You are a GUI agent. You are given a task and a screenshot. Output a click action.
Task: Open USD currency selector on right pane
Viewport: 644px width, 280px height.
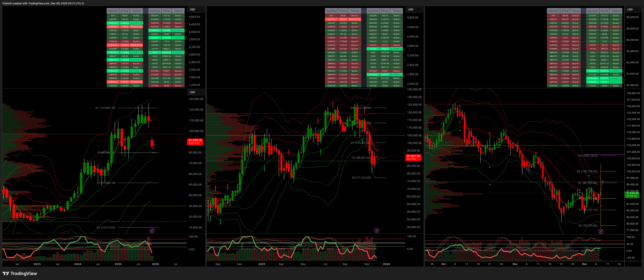coord(633,10)
